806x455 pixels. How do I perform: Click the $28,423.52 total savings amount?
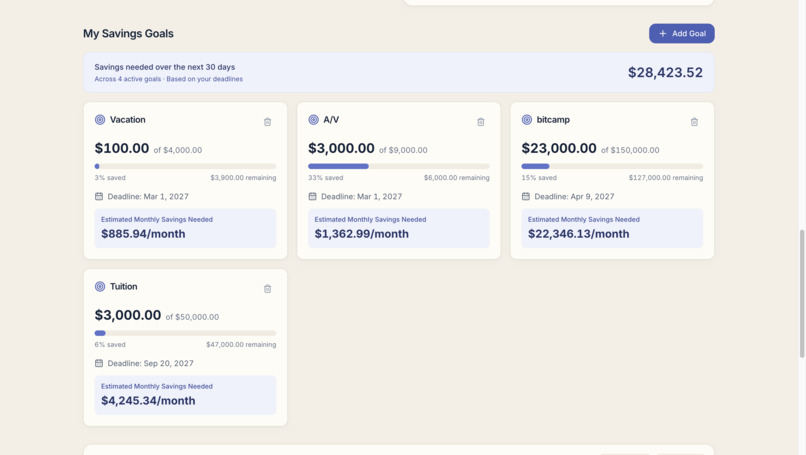[665, 72]
